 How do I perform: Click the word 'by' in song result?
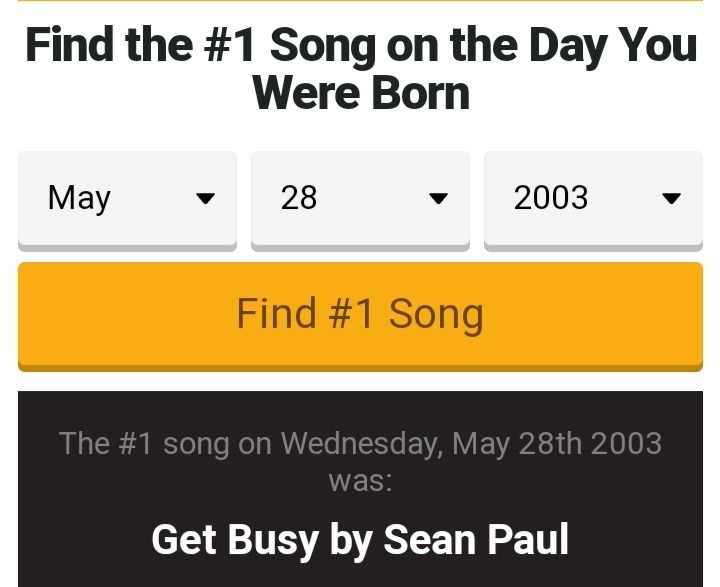click(x=350, y=540)
